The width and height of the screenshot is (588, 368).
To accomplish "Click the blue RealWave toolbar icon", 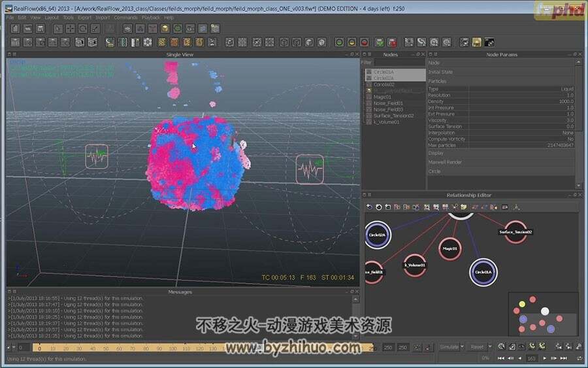I will coord(203,29).
